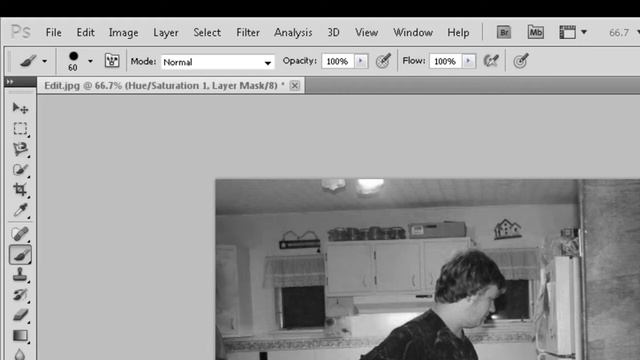
Task: Select the Crop tool
Action: coord(20,189)
